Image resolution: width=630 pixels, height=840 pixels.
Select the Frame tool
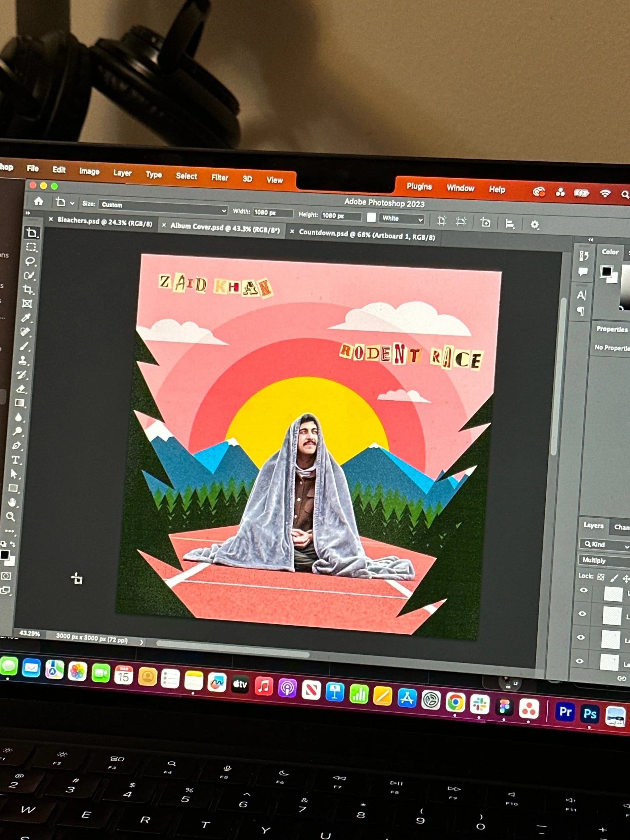[27, 304]
